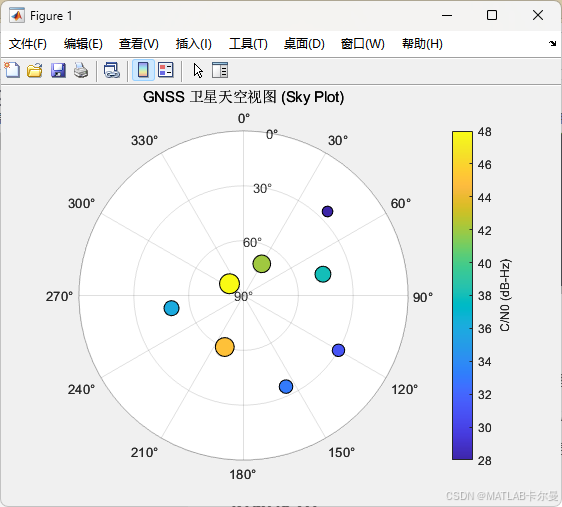Click the 150° azimuth label
Viewport: 562px width, 507px height.
(x=342, y=453)
